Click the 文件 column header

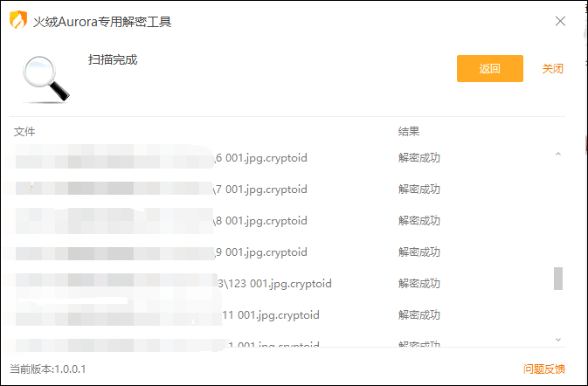point(24,132)
